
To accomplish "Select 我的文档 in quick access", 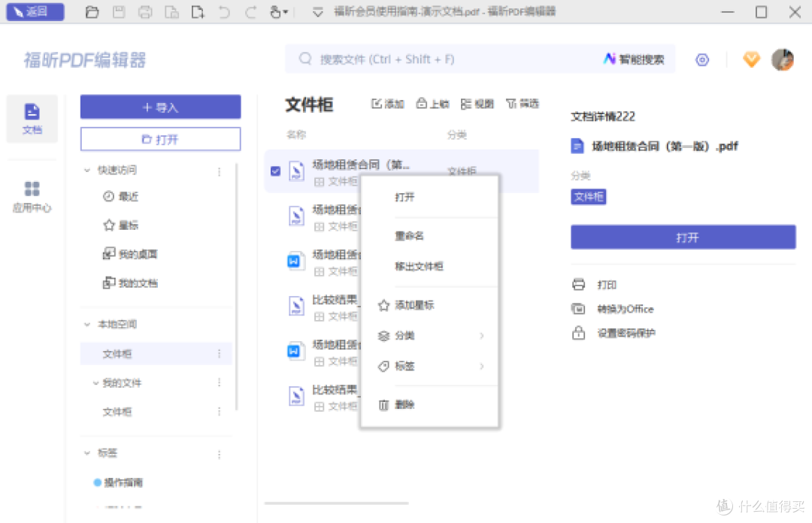I will point(130,283).
